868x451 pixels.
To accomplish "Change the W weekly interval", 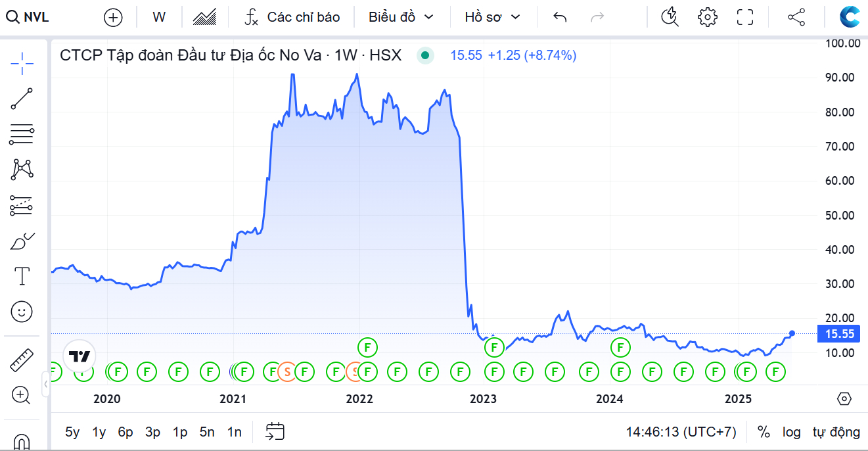I will (x=159, y=17).
